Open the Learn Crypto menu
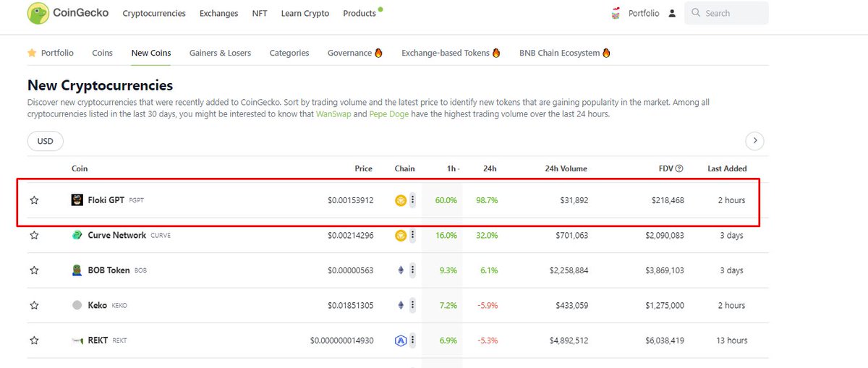Image resolution: width=868 pixels, height=368 pixels. pos(305,13)
